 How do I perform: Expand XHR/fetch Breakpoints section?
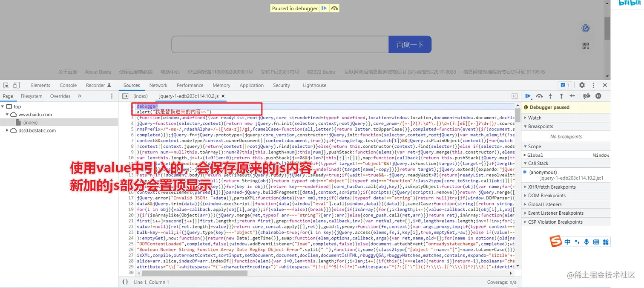(x=565, y=187)
